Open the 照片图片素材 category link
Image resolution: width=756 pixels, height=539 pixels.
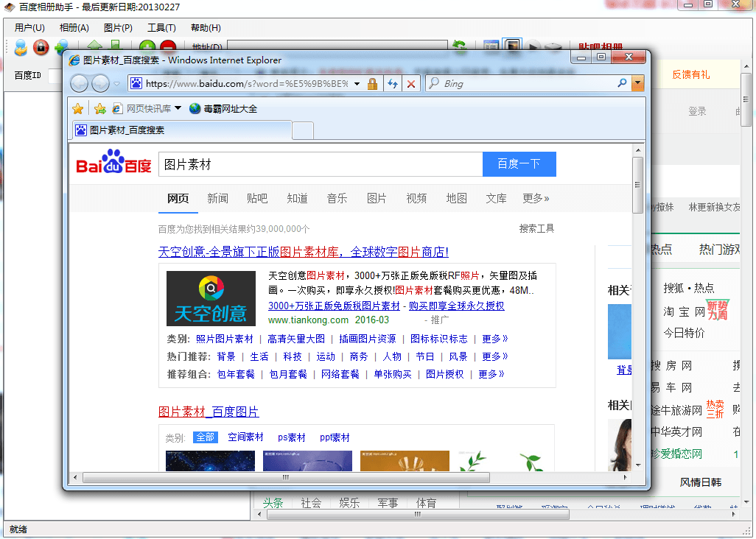coord(225,339)
